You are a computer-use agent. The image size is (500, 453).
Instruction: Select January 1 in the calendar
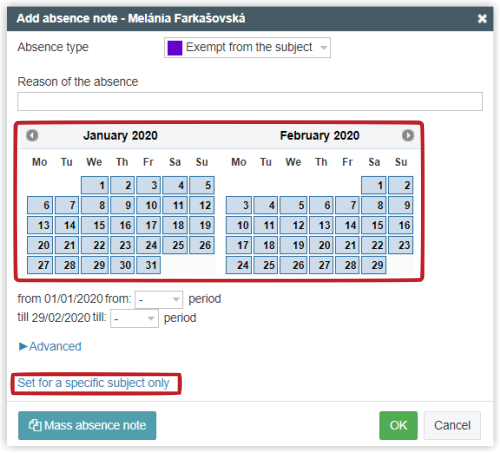click(x=95, y=185)
